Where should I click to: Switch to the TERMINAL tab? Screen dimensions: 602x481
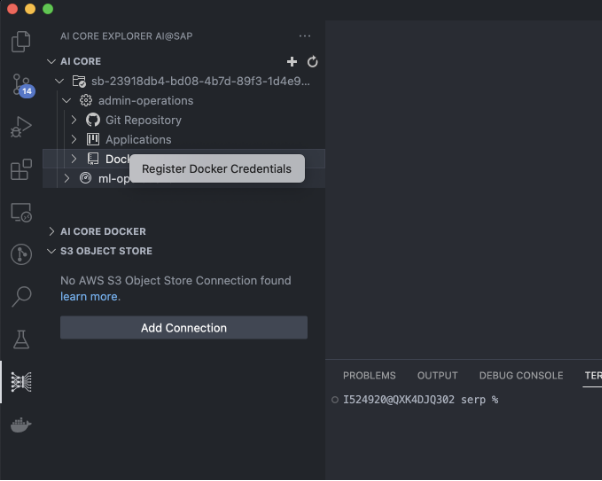coord(593,375)
